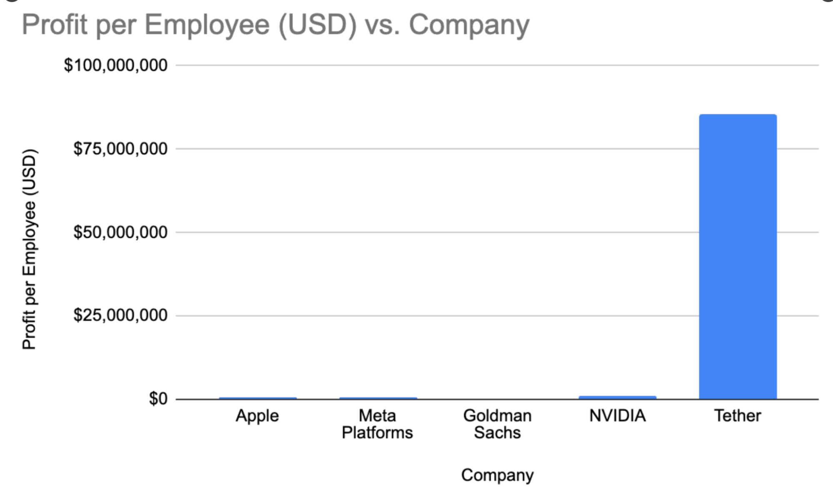Click the horizontal axis title "Company"

497,475
